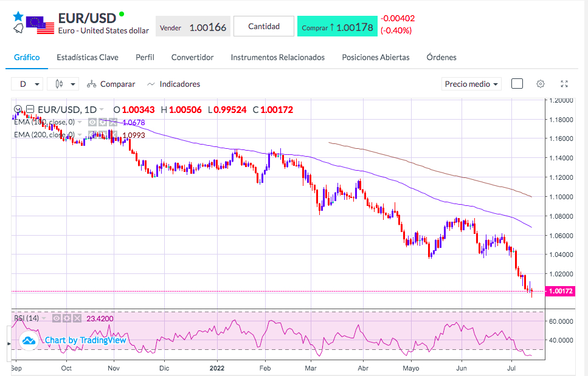This screenshot has height=376, width=588.
Task: Add EUR/USD to favorites with star icon
Action: tap(18, 16)
